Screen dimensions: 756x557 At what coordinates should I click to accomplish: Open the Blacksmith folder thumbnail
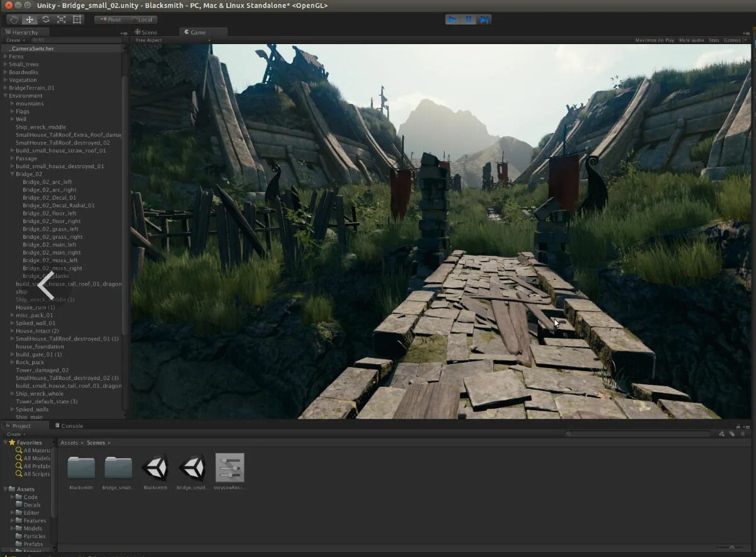coord(81,468)
